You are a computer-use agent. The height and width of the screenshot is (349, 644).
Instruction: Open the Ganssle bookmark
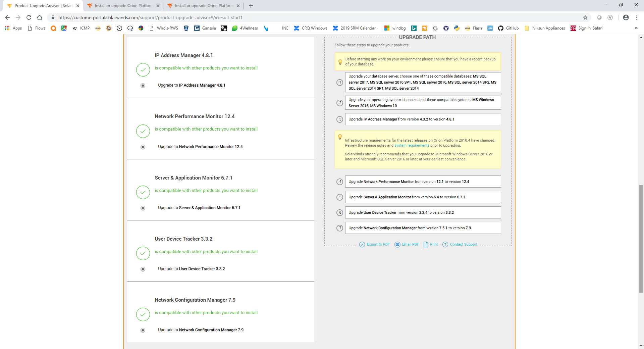coord(205,28)
